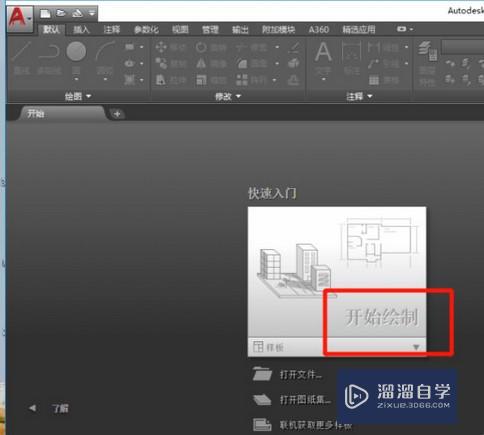This screenshot has width=484, height=435.
Task: Select the Line tool
Action: pyautogui.click(x=22, y=58)
